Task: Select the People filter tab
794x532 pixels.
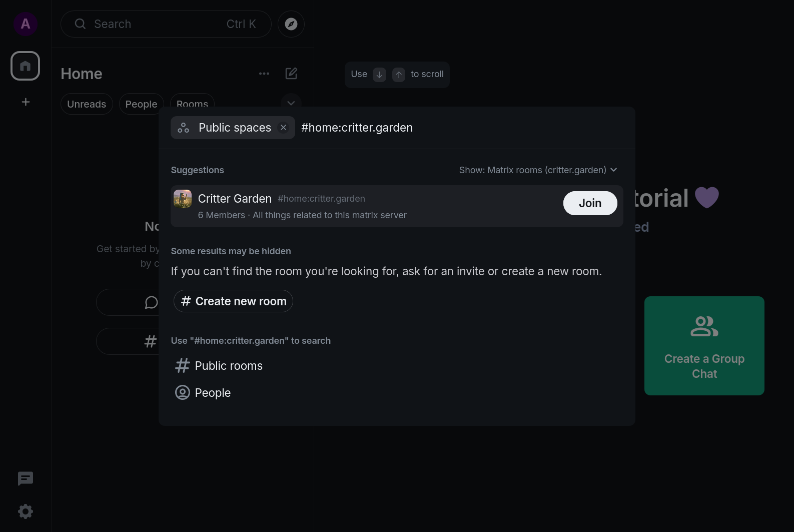Action: click(141, 104)
